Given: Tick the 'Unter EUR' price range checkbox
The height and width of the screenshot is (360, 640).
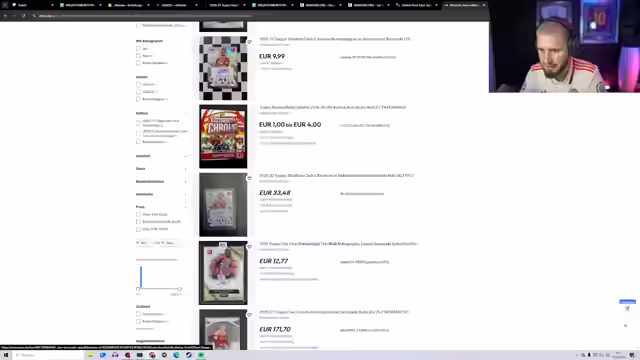Looking at the screenshot, I should coord(138,214).
